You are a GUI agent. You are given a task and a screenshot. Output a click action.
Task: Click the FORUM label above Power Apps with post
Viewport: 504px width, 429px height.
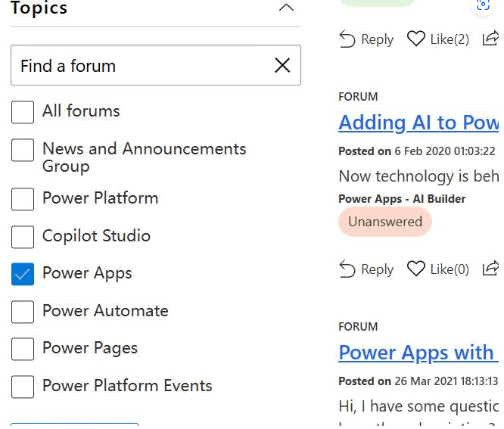coord(358,327)
